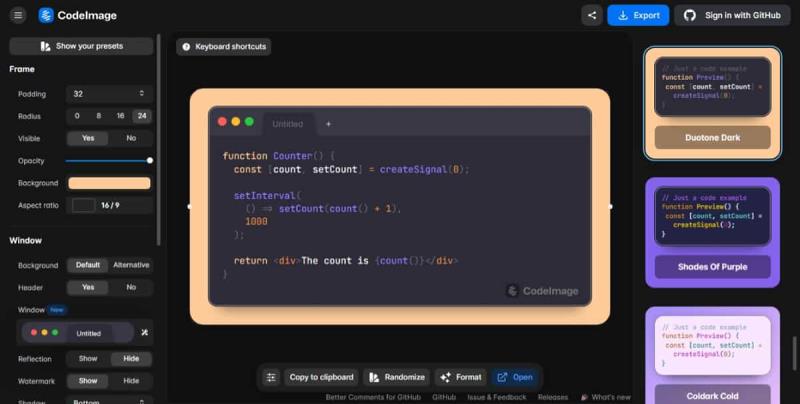Click the share icon button

pyautogui.click(x=593, y=15)
